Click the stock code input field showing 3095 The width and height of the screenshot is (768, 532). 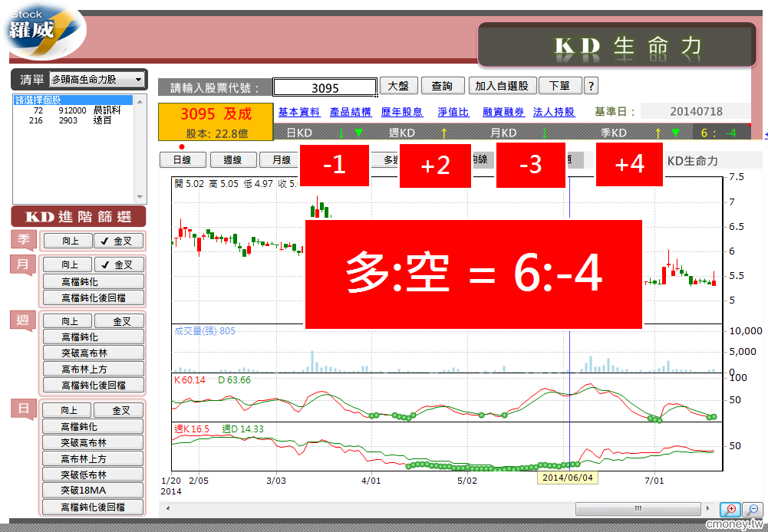[x=325, y=87]
